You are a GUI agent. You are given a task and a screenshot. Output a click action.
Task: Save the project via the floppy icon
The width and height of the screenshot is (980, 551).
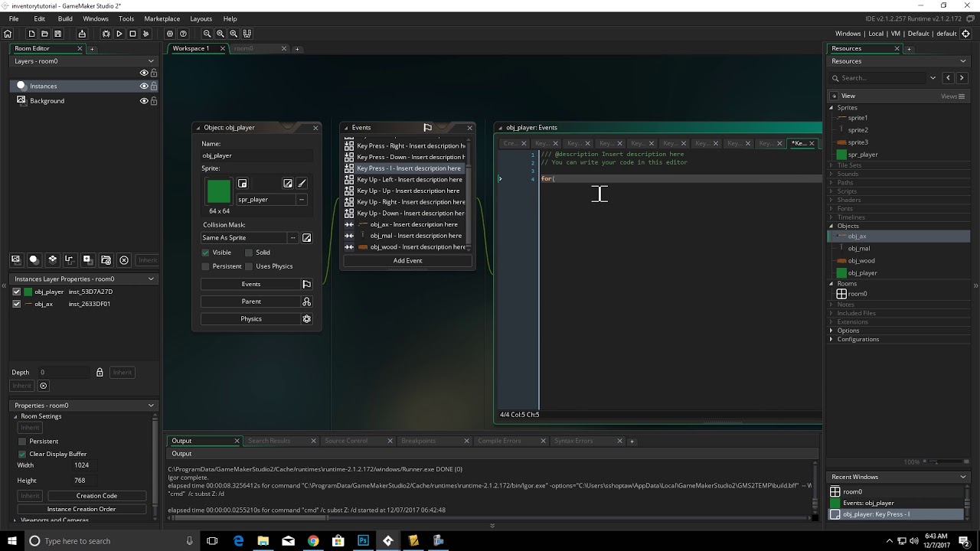(x=57, y=34)
